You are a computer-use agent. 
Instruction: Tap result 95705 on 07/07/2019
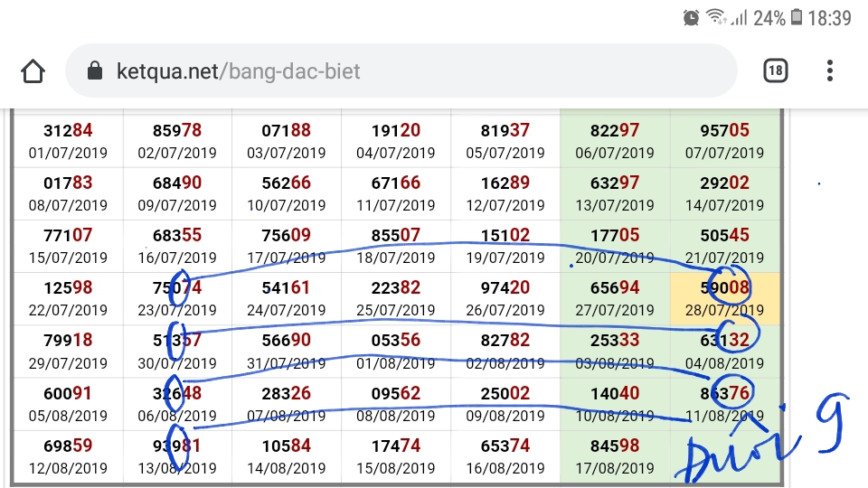(x=725, y=140)
